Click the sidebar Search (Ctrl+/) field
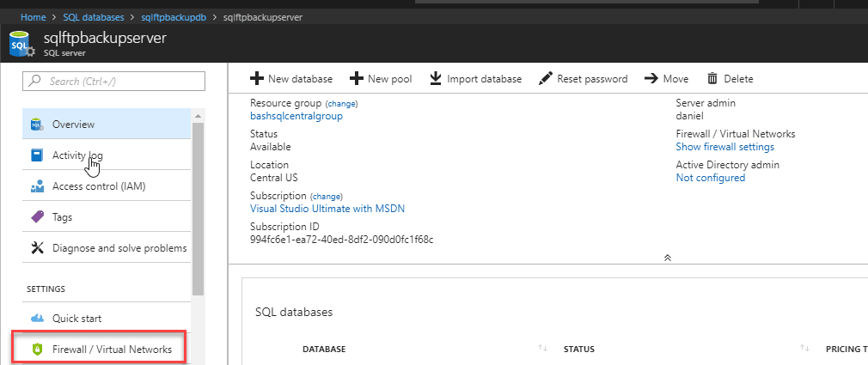The width and height of the screenshot is (868, 365). (114, 82)
